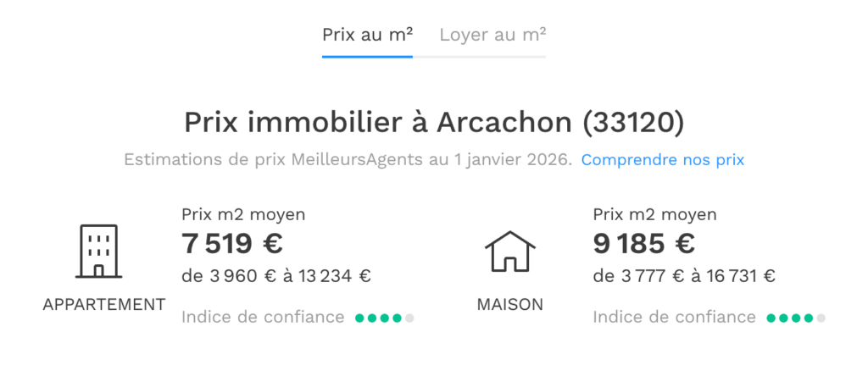Click the APPARTEMENT label
The height and width of the screenshot is (365, 868).
click(x=104, y=304)
